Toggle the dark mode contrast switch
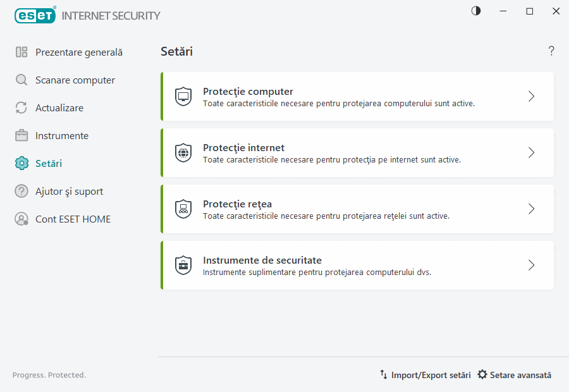 point(475,11)
